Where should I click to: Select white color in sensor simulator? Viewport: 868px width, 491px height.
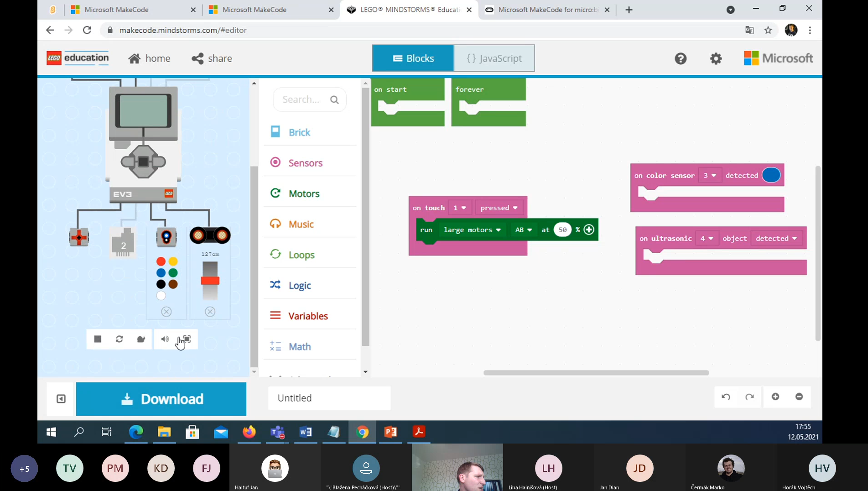point(161,296)
